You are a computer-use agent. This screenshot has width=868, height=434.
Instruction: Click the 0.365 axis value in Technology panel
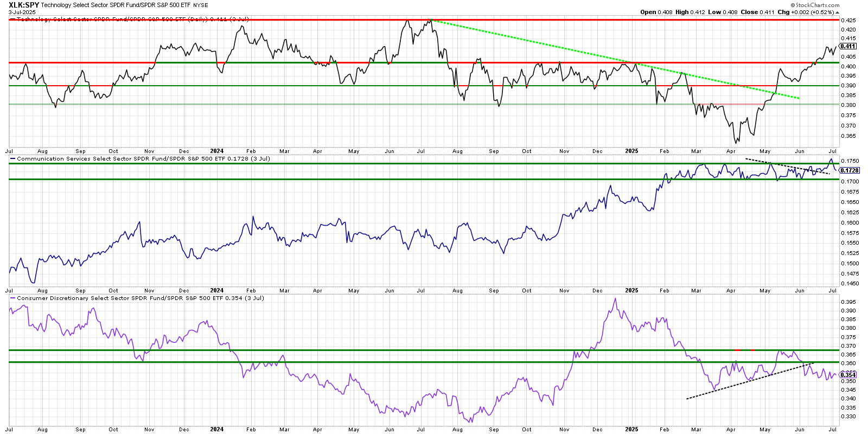click(848, 136)
